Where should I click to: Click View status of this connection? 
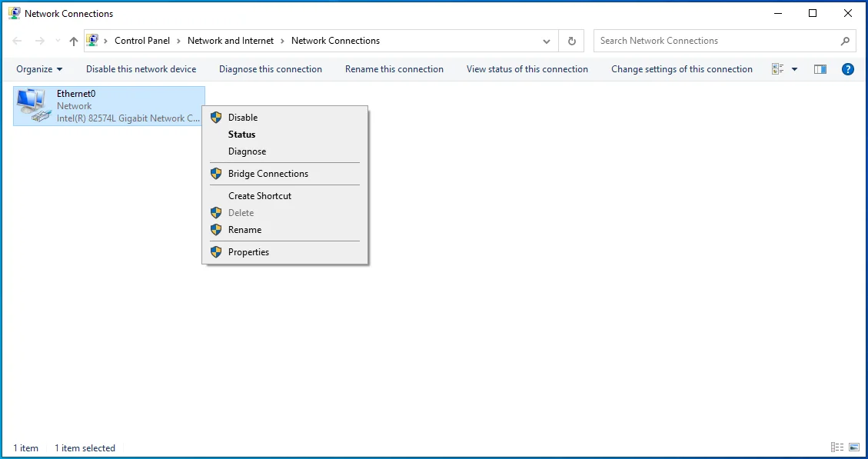point(527,69)
